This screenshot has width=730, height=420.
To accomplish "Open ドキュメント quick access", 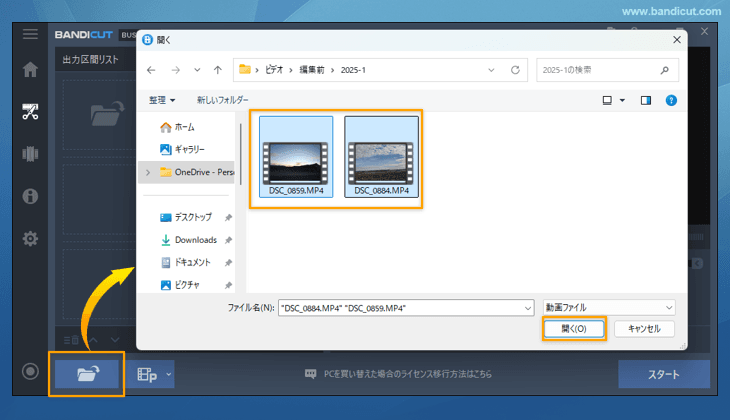I will click(x=186, y=263).
